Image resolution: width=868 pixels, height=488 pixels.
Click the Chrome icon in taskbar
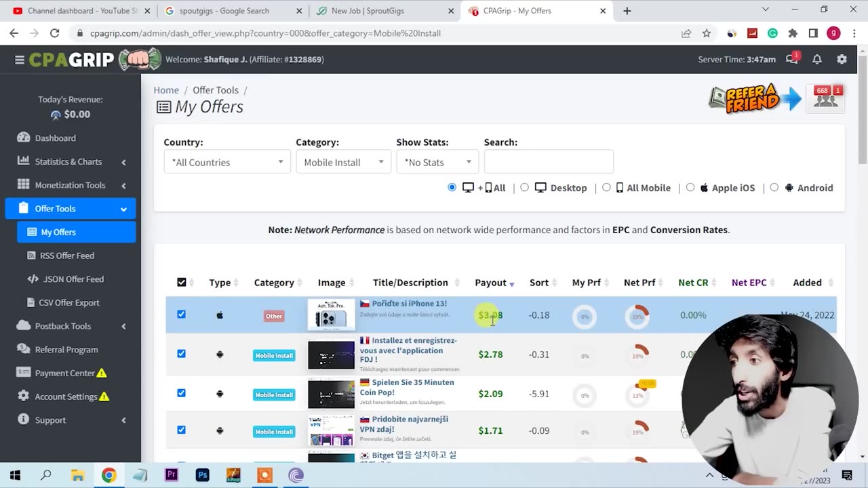click(108, 475)
